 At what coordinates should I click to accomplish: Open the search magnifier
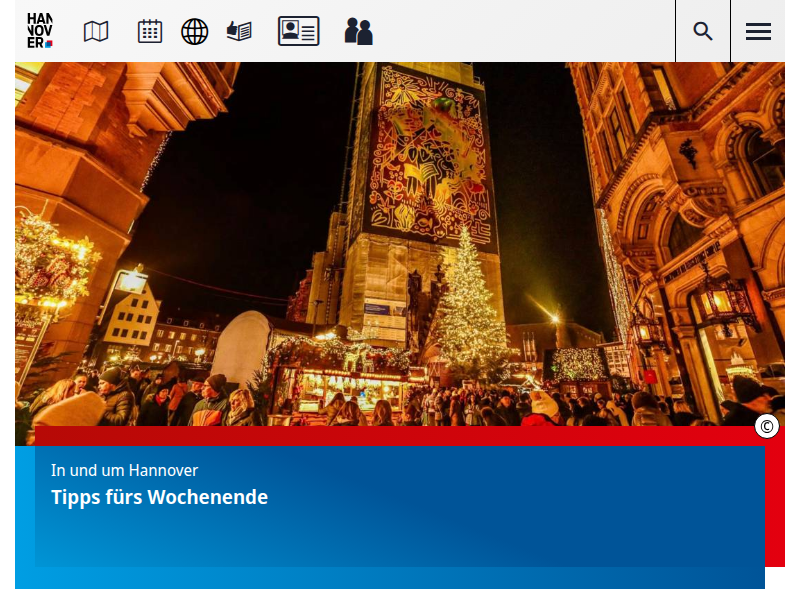click(703, 31)
